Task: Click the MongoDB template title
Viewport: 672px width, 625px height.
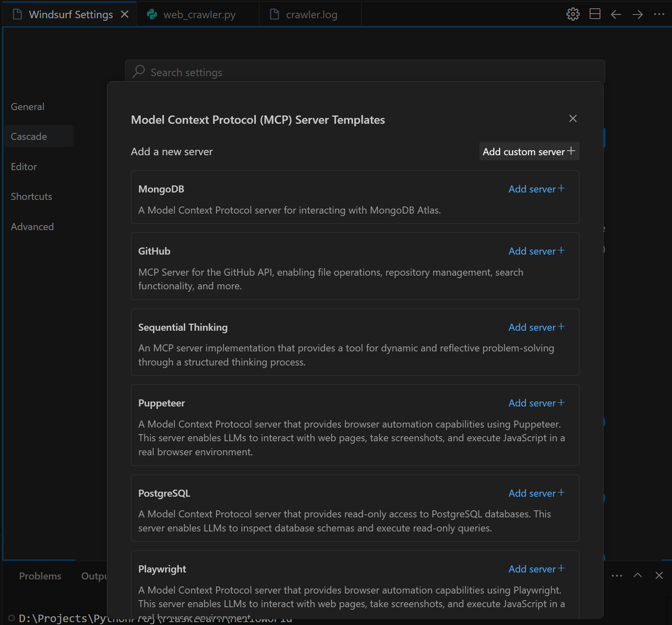Action: pos(161,189)
